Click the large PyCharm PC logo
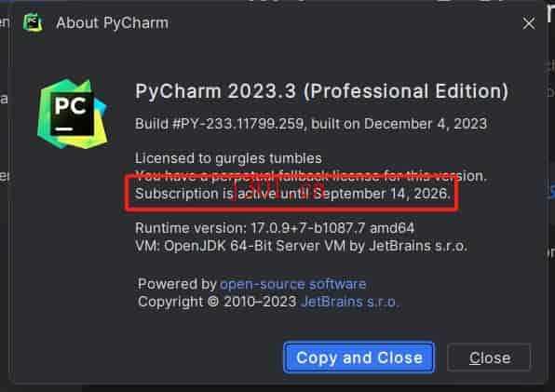The width and height of the screenshot is (555, 392). (x=73, y=114)
